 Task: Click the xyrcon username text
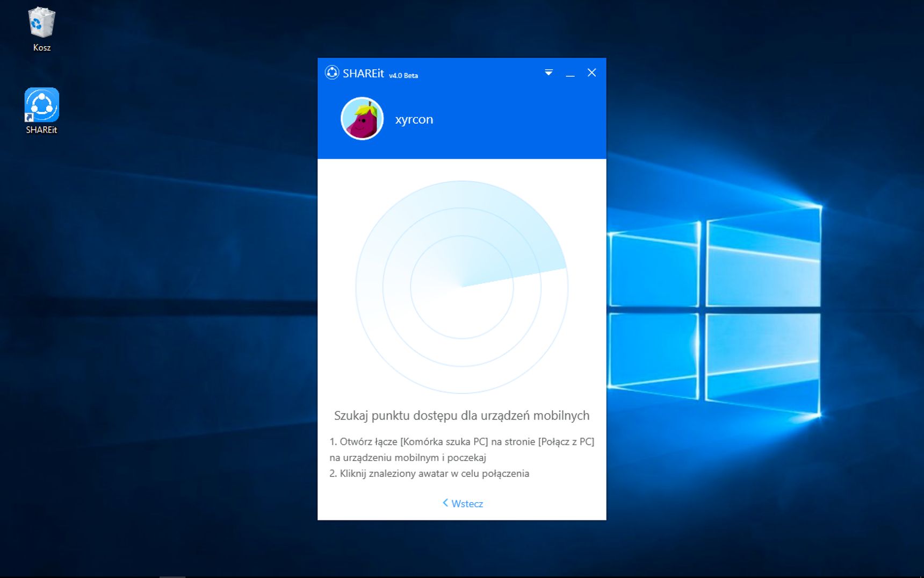(x=414, y=119)
